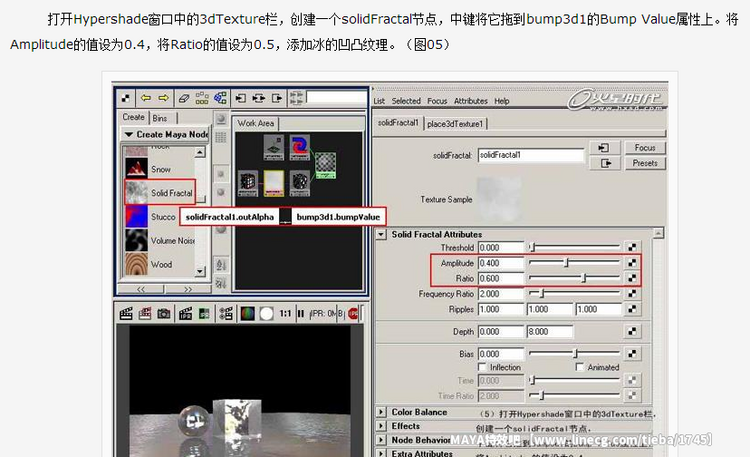Adjust the Amplitude slider
Image resolution: width=750 pixels, height=457 pixels.
pos(574,263)
